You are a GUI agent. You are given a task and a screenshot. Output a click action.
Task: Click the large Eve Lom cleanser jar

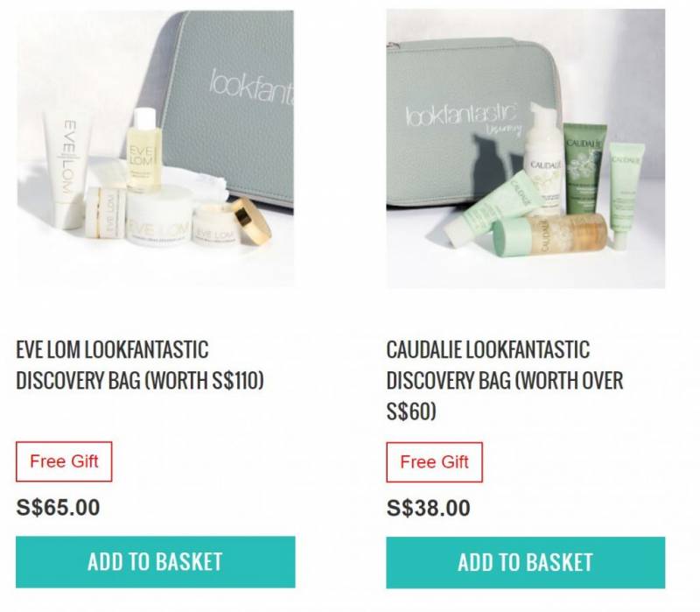click(x=160, y=216)
